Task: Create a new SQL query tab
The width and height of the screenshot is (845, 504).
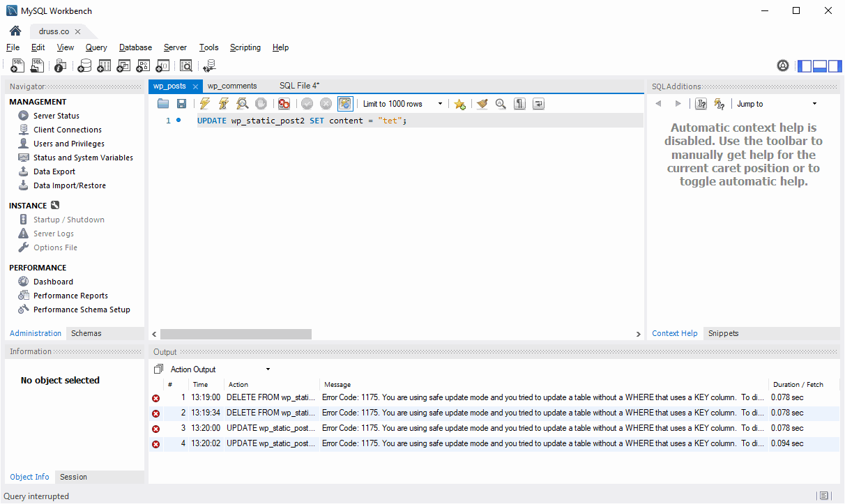Action: click(x=17, y=66)
